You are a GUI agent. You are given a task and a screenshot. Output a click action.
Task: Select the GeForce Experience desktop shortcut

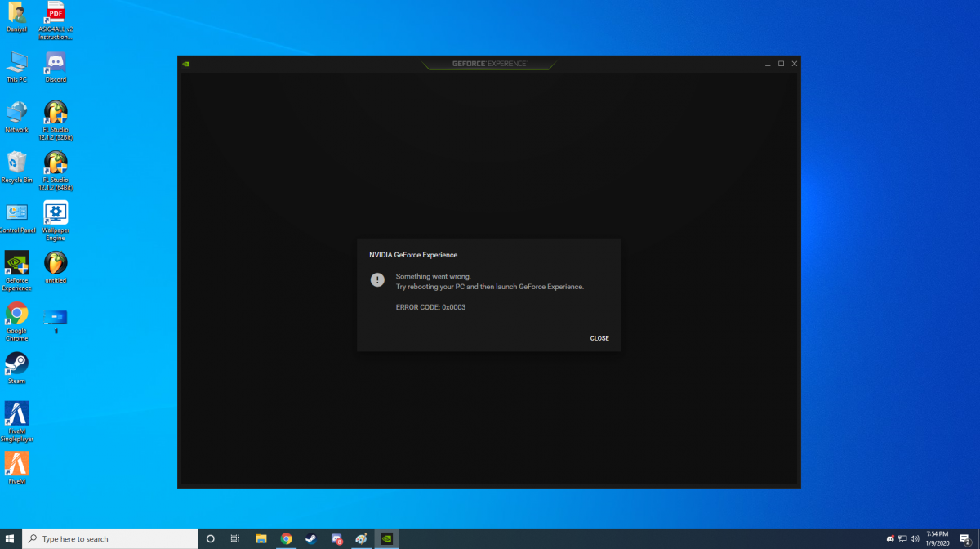coord(16,271)
